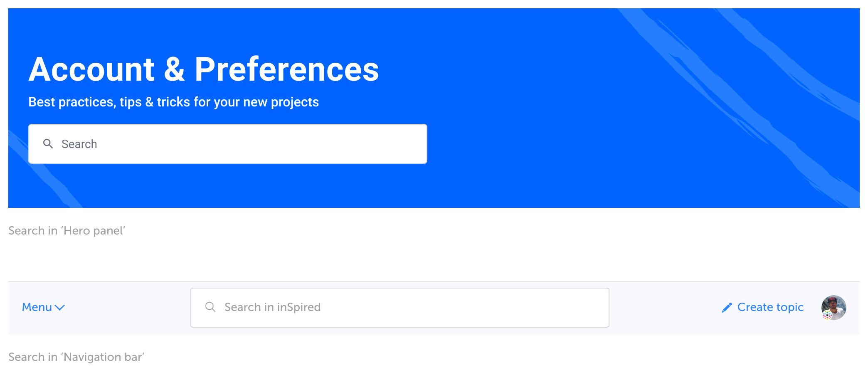Click the caption "Search in 'Hero panel'"
The height and width of the screenshot is (375, 868).
[67, 231]
